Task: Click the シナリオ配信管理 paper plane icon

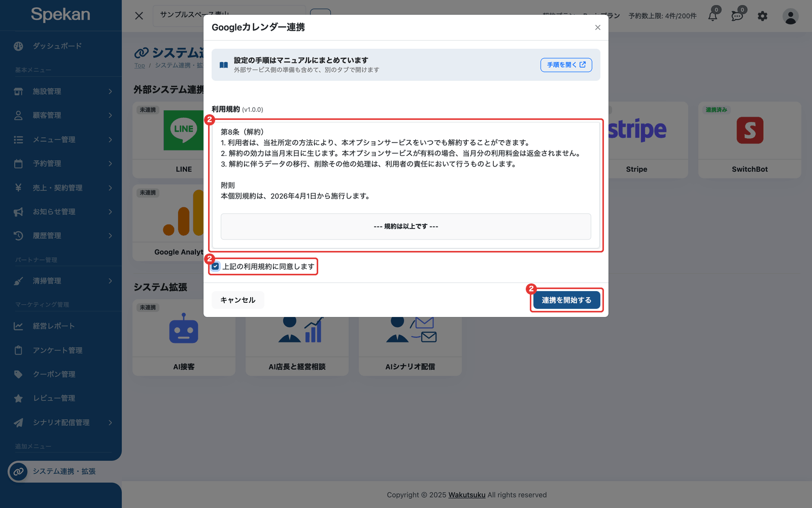Action: 18,422
